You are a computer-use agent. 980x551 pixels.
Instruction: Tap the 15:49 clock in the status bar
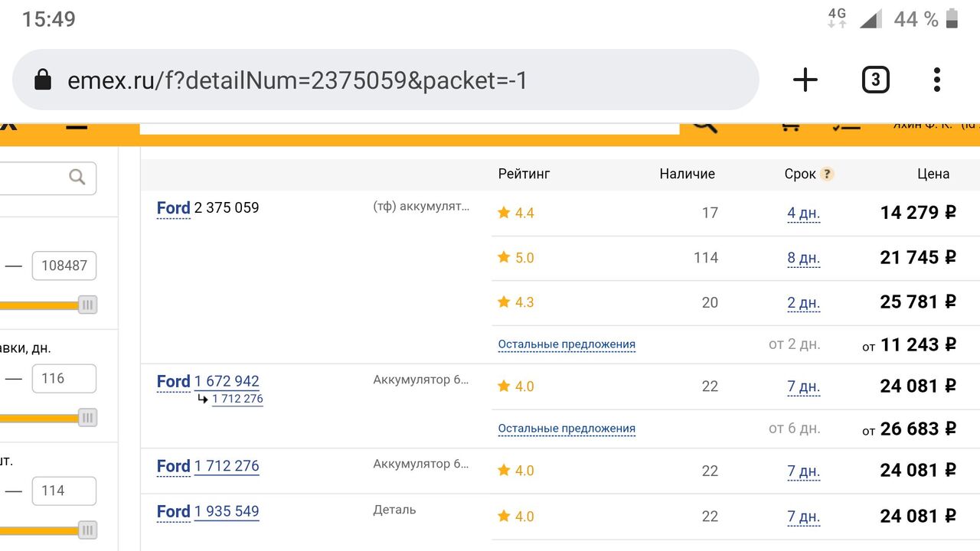coord(49,19)
